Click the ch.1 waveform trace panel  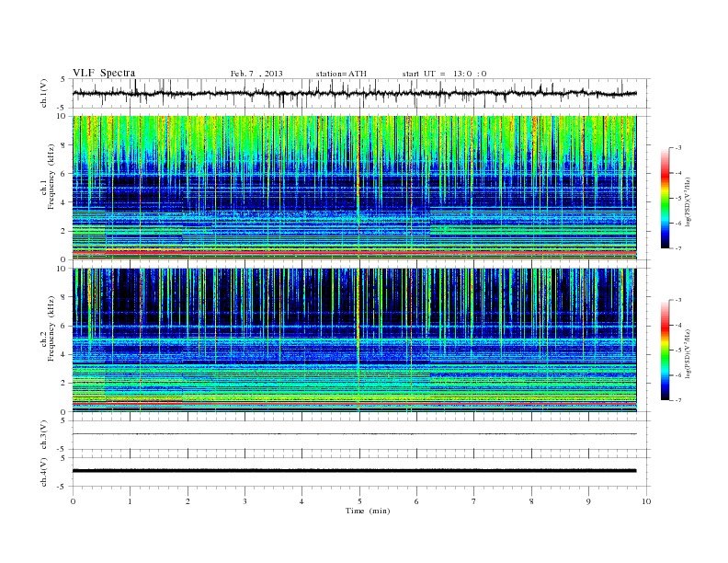361,93
